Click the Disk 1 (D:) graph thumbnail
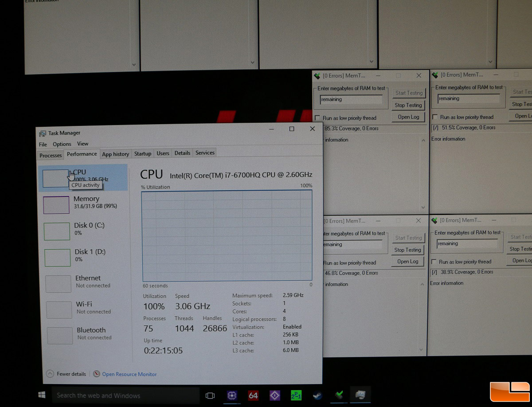Viewport: 532px width, 407px height. 58,258
